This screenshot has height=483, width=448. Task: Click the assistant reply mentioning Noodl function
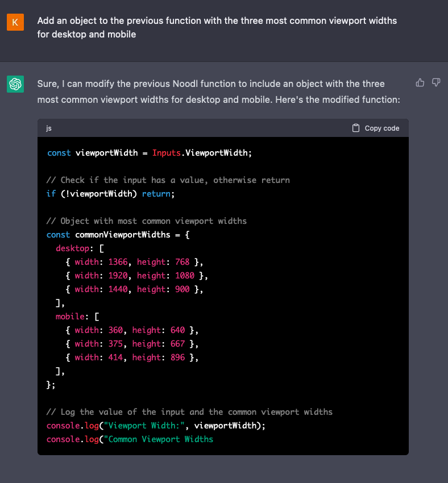coord(219,91)
